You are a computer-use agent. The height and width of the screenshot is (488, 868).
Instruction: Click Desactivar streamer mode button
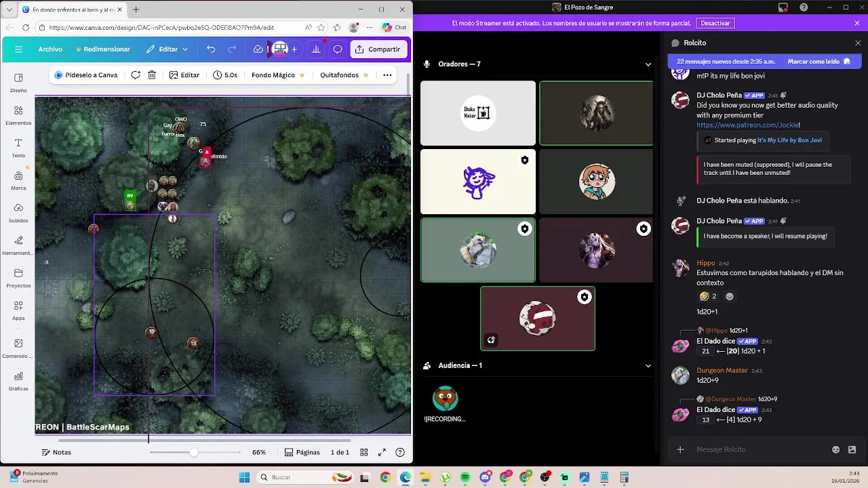click(x=715, y=23)
